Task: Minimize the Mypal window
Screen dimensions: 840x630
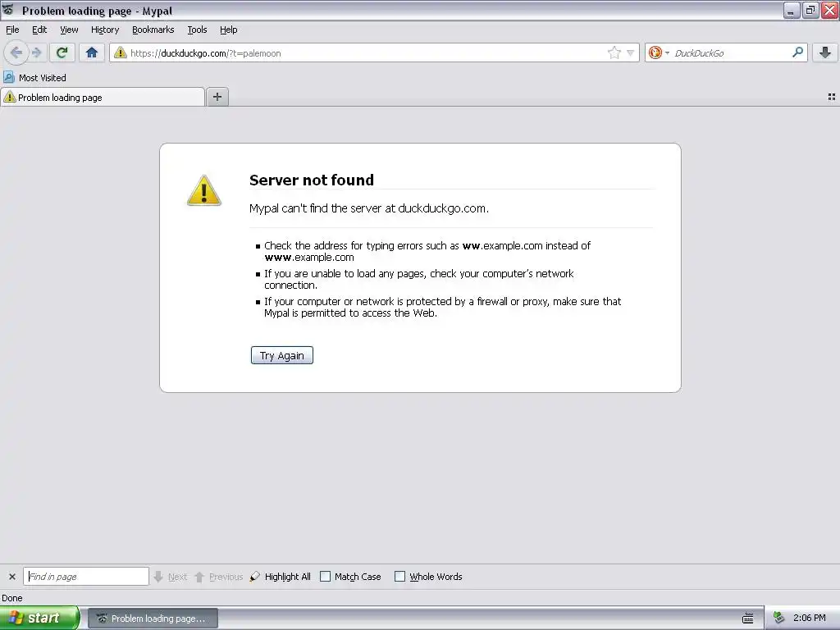Action: (792, 10)
